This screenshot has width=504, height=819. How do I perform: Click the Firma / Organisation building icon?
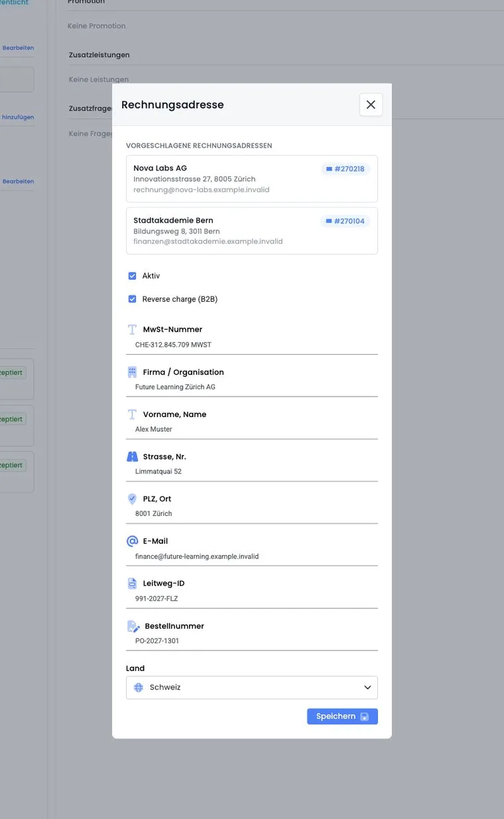(132, 372)
